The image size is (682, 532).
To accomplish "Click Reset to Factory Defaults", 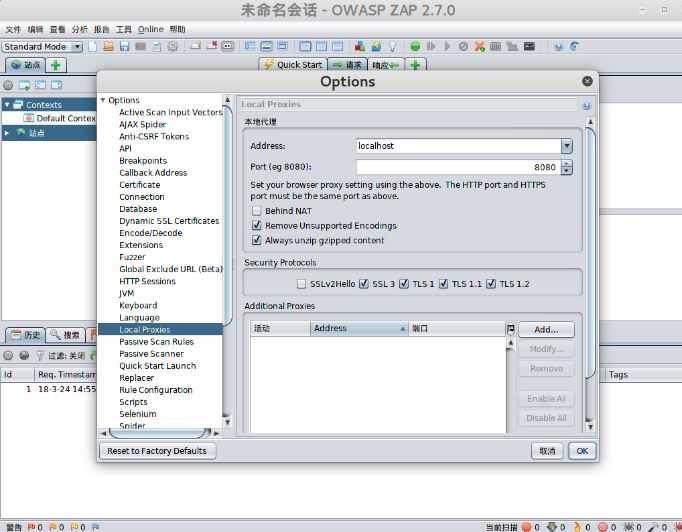I will coord(157,451).
